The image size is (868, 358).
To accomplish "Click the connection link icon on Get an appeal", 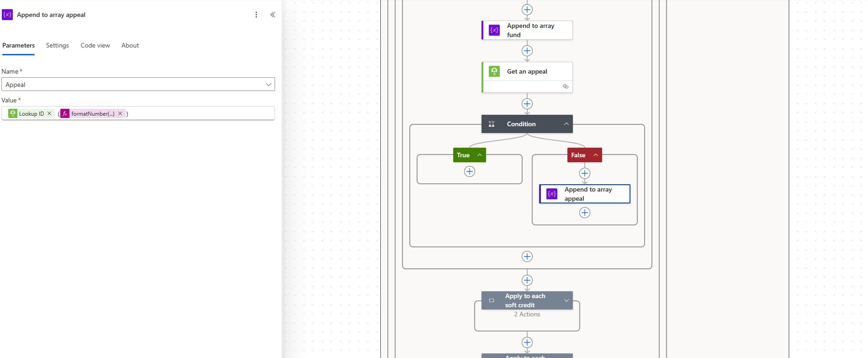I will [566, 86].
